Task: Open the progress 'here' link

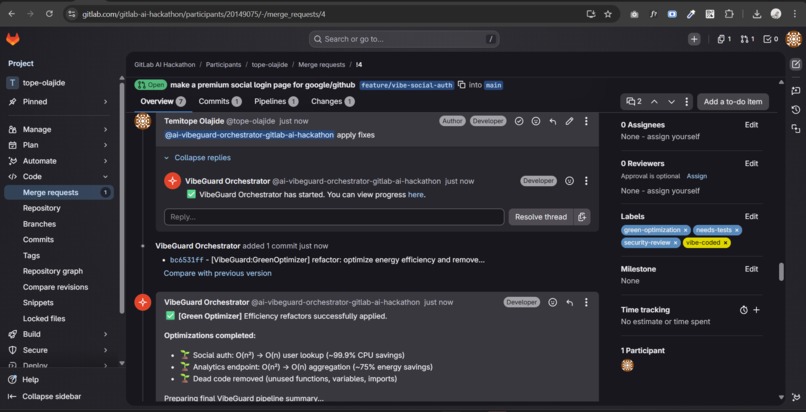Action: tap(415, 195)
